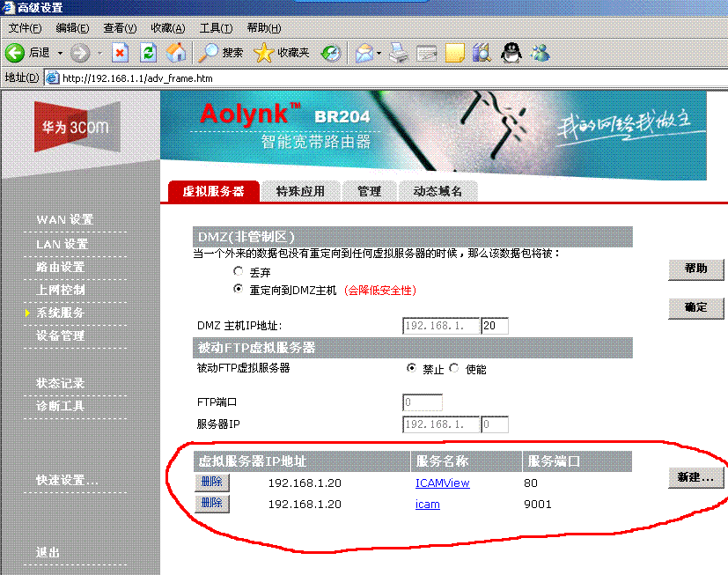The height and width of the screenshot is (575, 728).
Task: Click the 192.168.1.20 address in the ICAMView row
Action: click(305, 483)
